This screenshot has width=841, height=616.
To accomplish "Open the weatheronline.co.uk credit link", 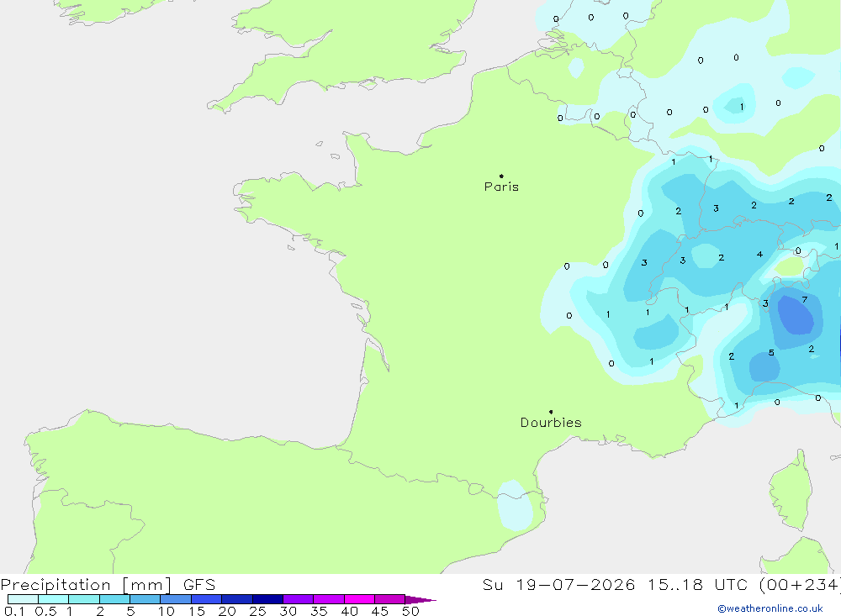I will tap(770, 608).
